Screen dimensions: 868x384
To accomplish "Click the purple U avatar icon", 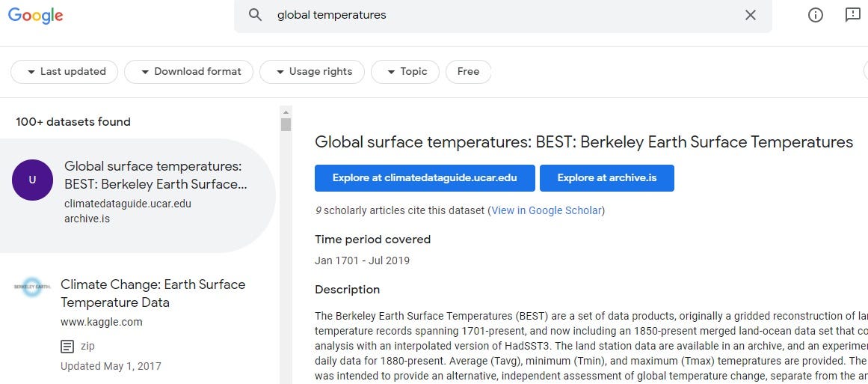I will coord(32,180).
